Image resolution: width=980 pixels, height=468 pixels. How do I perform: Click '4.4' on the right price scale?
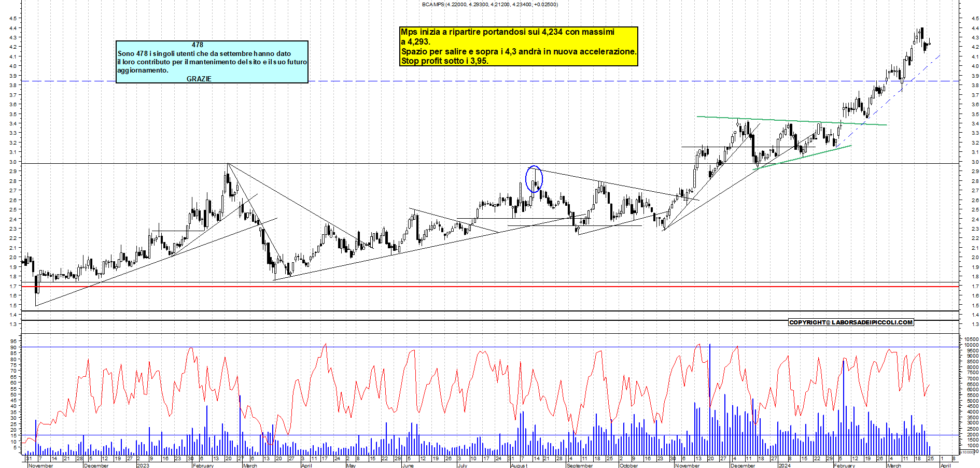point(975,28)
